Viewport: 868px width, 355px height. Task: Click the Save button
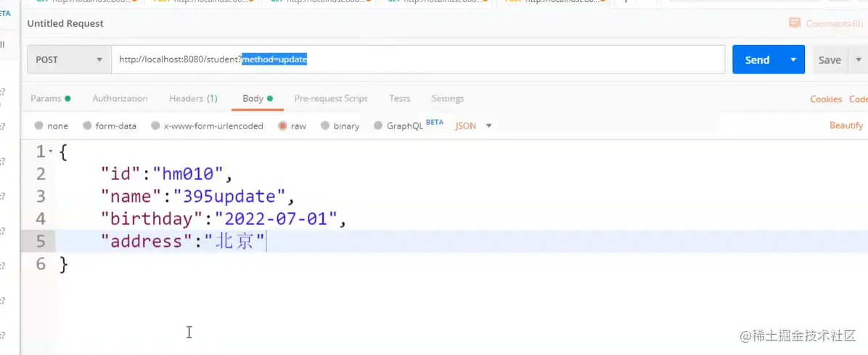coord(830,60)
